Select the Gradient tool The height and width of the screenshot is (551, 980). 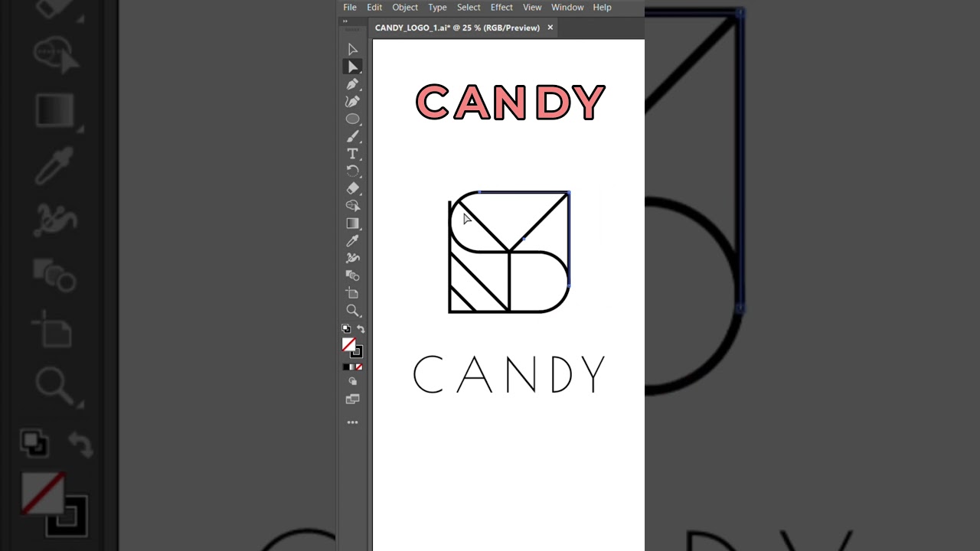click(x=352, y=223)
